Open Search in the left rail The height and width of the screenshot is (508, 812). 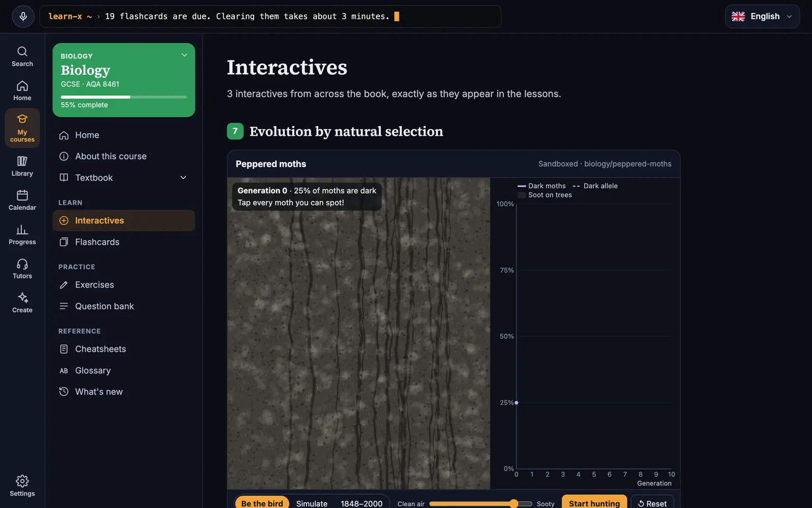(x=22, y=56)
